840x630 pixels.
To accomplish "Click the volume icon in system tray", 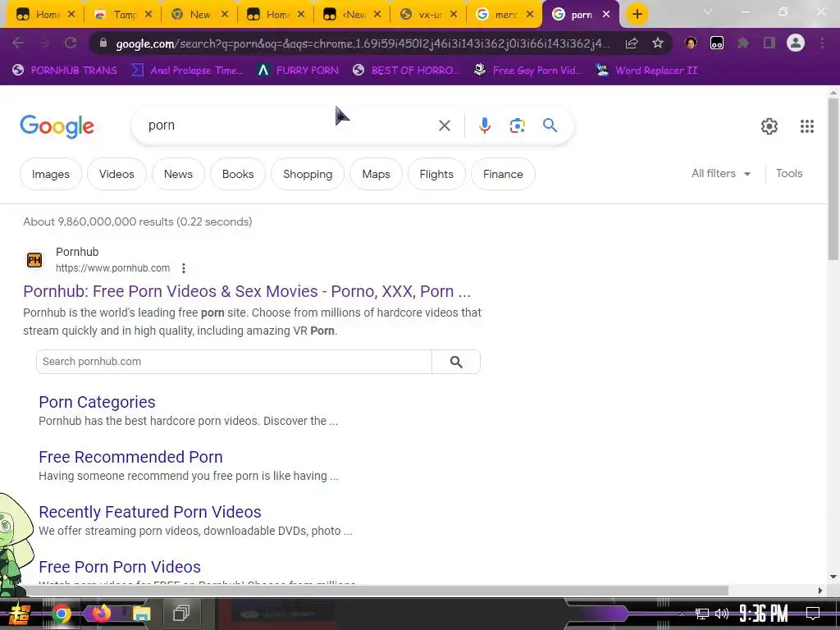I will [x=722, y=614].
